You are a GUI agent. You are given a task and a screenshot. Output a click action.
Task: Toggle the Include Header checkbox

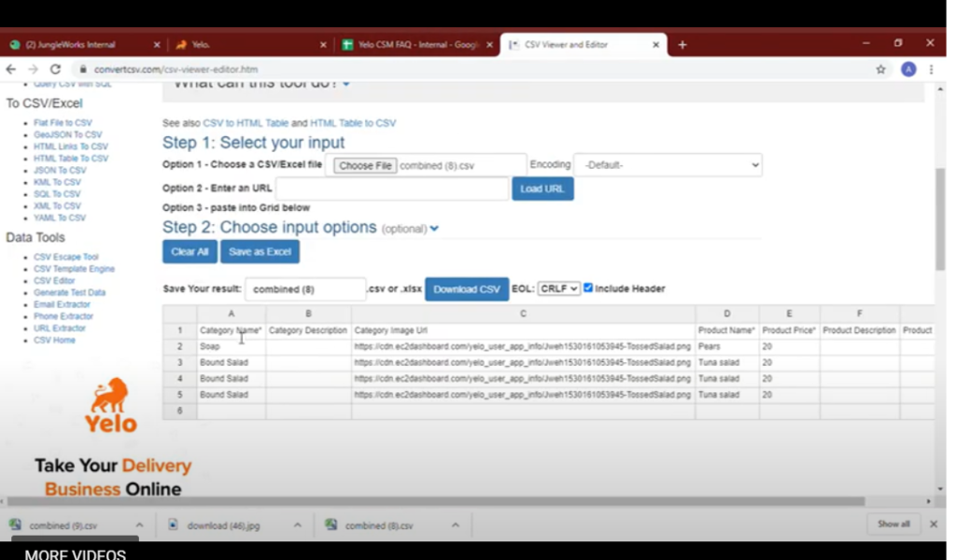[x=588, y=288]
